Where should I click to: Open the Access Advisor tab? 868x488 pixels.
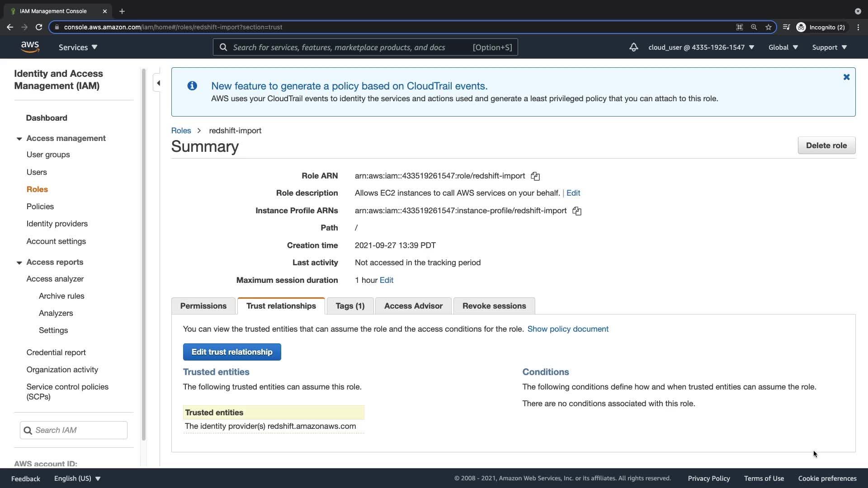click(x=413, y=306)
